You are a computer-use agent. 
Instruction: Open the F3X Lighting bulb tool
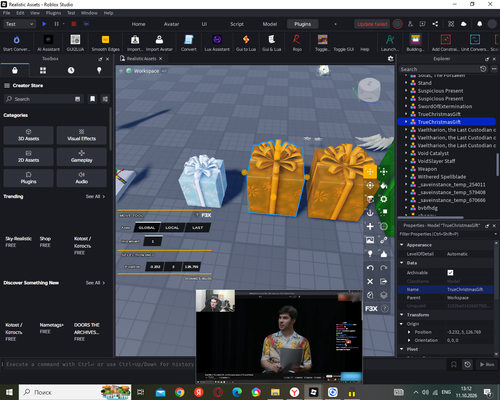click(370, 254)
